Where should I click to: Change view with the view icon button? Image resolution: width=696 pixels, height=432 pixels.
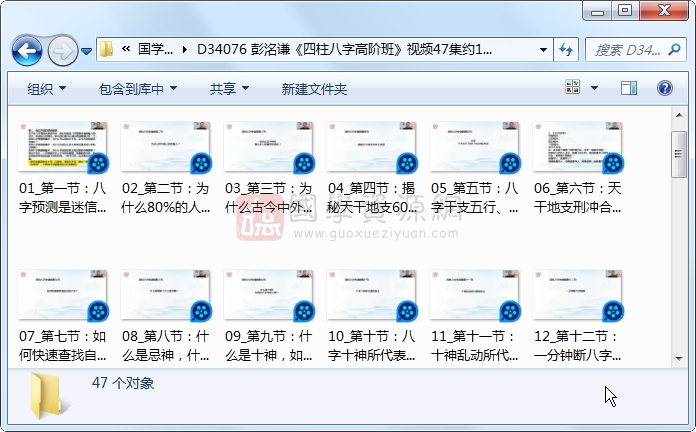(573, 87)
